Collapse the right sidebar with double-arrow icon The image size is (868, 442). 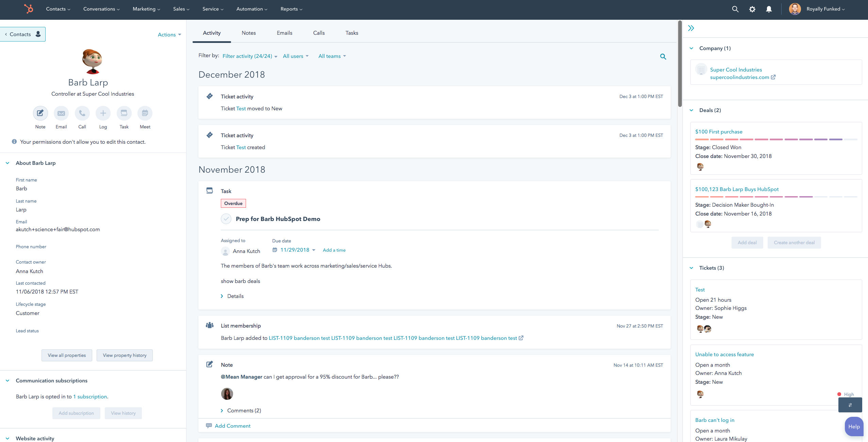(691, 28)
